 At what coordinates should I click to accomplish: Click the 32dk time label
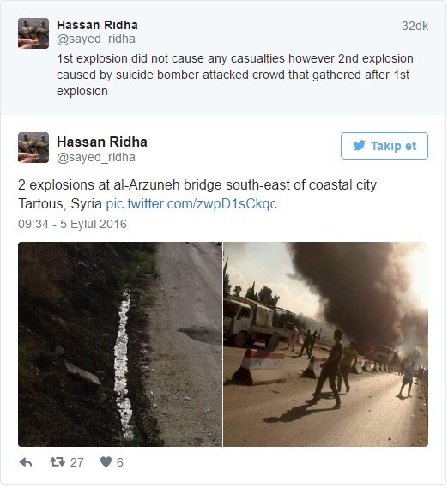(415, 26)
